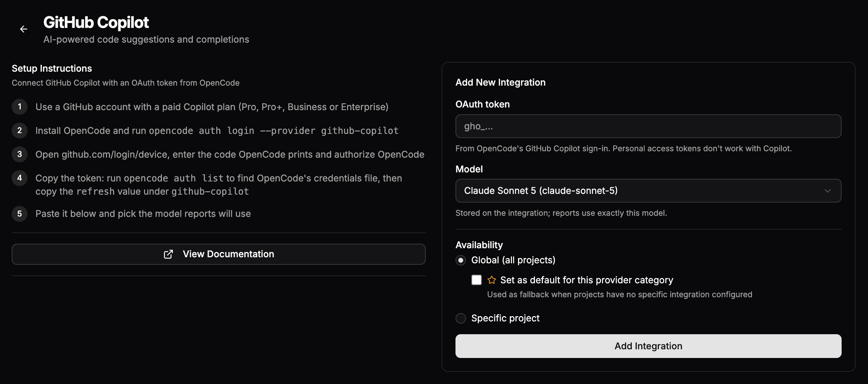Click the AI-powered code suggestions subtitle
Viewport: 868px width, 384px height.
pyautogui.click(x=146, y=40)
